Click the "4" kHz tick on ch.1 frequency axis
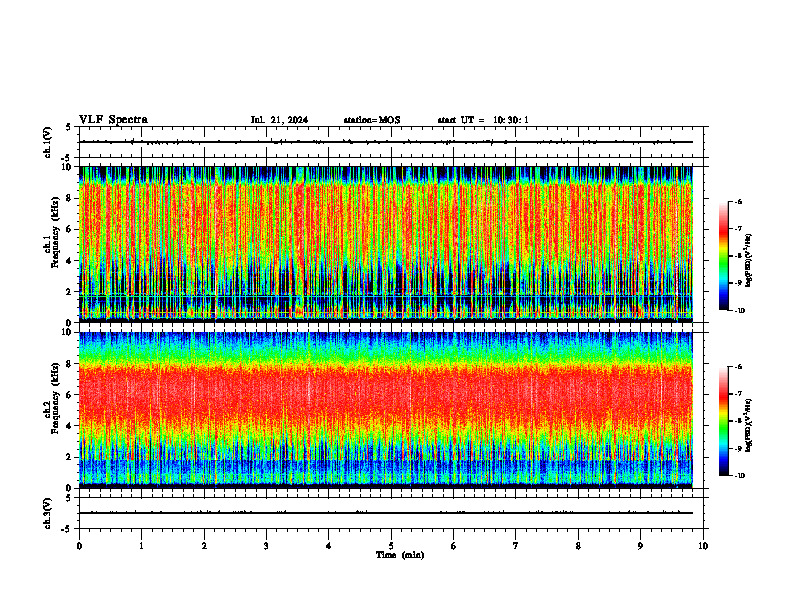792x612 pixels. 70,261
